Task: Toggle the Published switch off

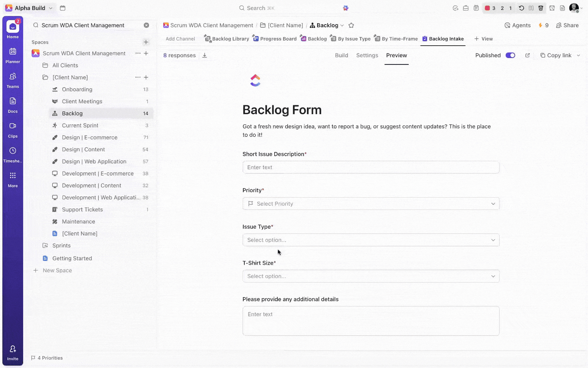Action: (x=510, y=55)
